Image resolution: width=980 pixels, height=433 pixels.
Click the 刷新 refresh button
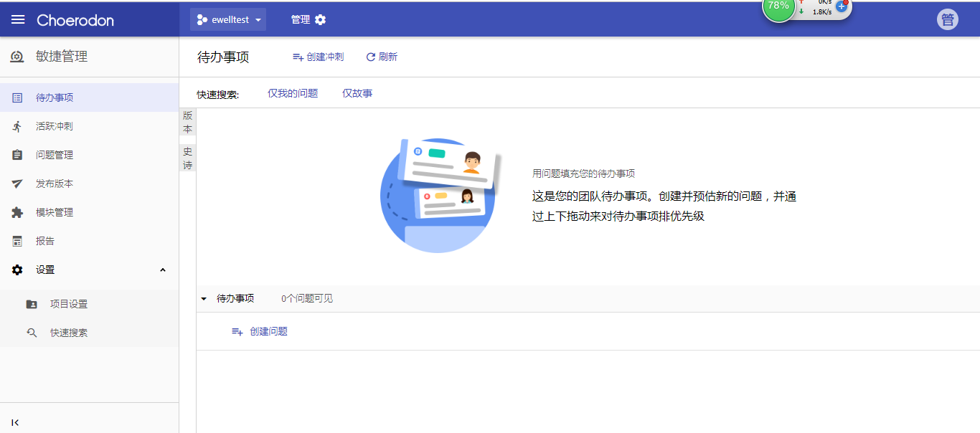382,57
